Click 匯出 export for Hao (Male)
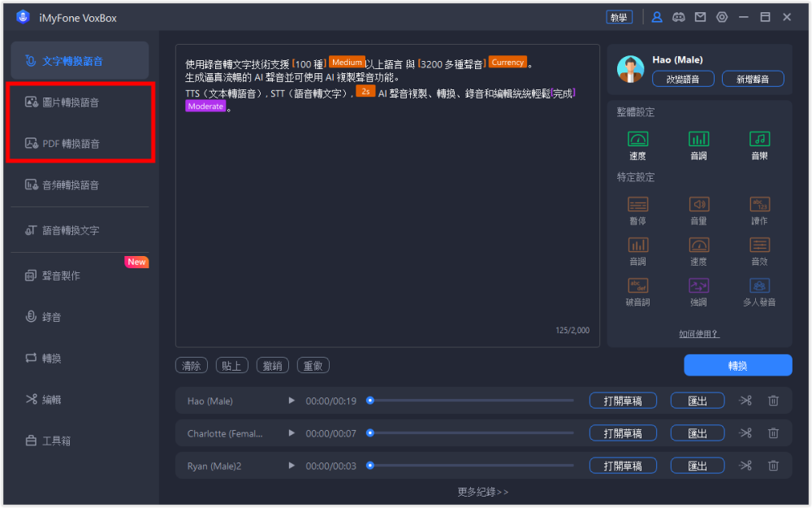The width and height of the screenshot is (812, 508). tap(698, 401)
